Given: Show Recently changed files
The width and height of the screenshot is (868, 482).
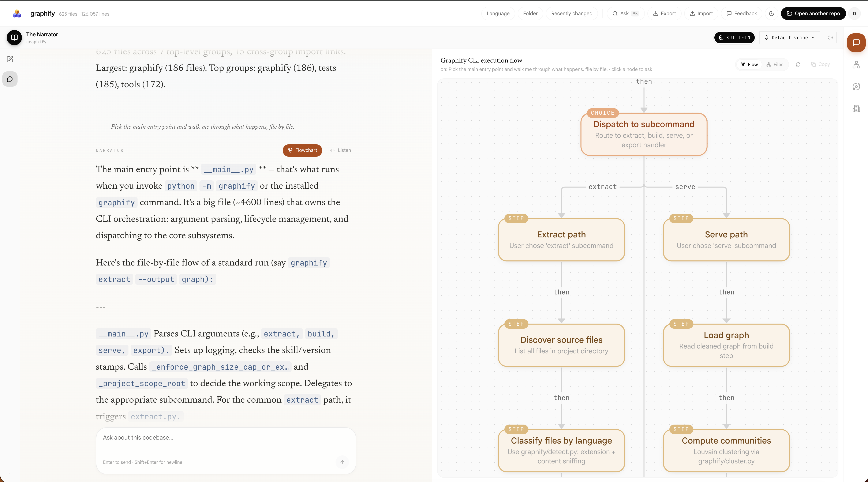Looking at the screenshot, I should [572, 14].
